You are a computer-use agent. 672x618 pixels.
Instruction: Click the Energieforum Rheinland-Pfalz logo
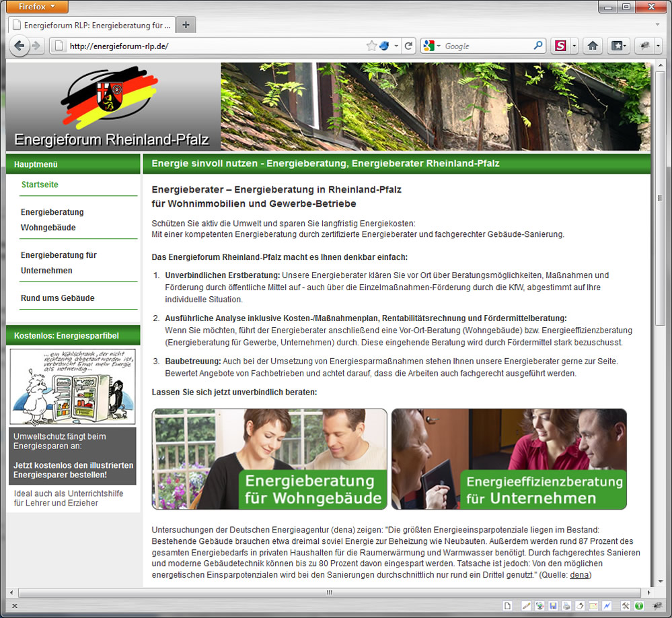point(113,107)
